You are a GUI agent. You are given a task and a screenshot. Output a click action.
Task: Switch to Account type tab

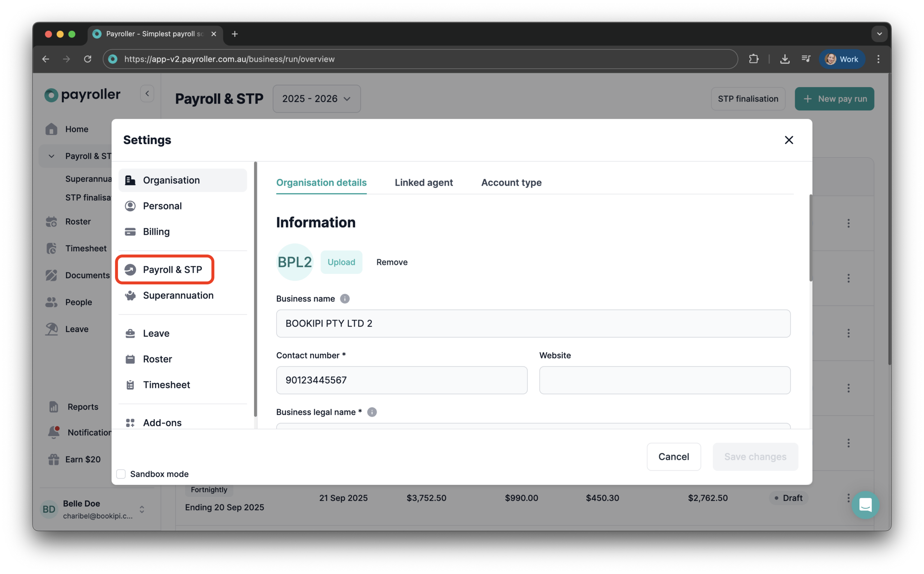click(x=512, y=182)
